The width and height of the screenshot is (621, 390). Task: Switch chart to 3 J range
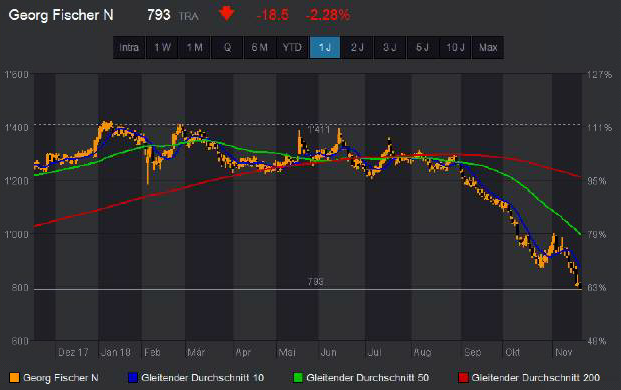(390, 48)
